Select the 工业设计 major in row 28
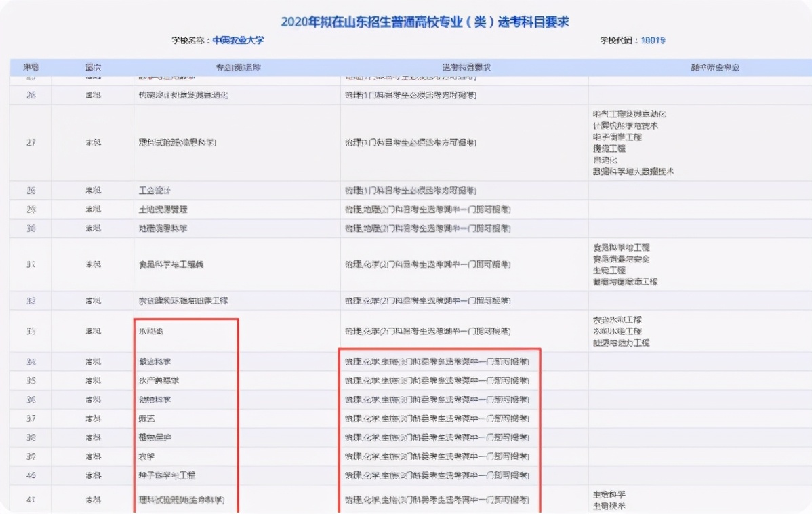The width and height of the screenshot is (812, 514). (156, 191)
